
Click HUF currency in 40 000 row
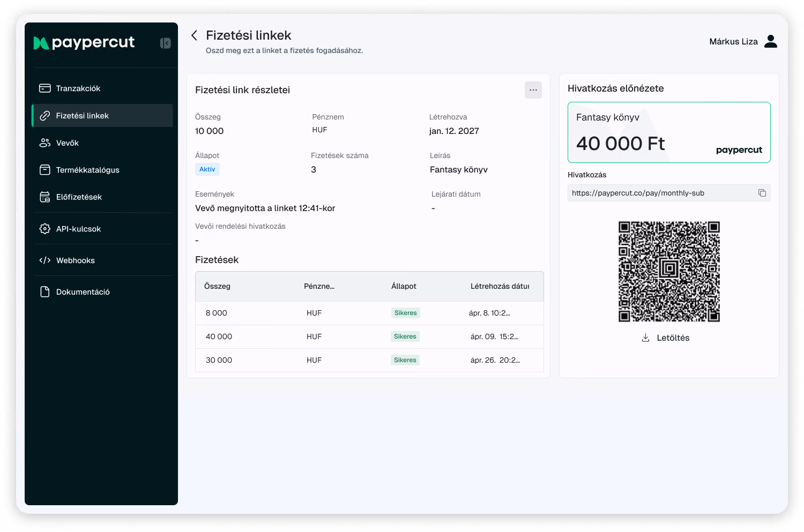pos(314,336)
